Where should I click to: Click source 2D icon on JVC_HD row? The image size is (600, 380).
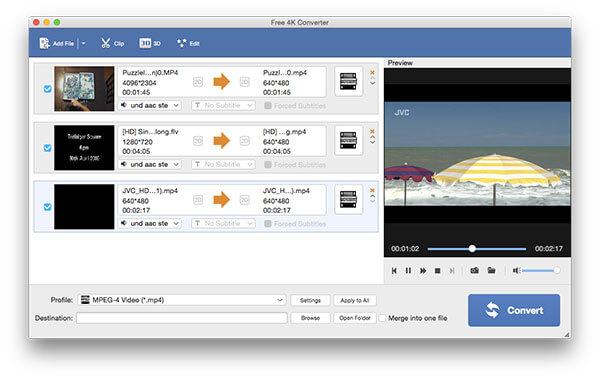[198, 199]
